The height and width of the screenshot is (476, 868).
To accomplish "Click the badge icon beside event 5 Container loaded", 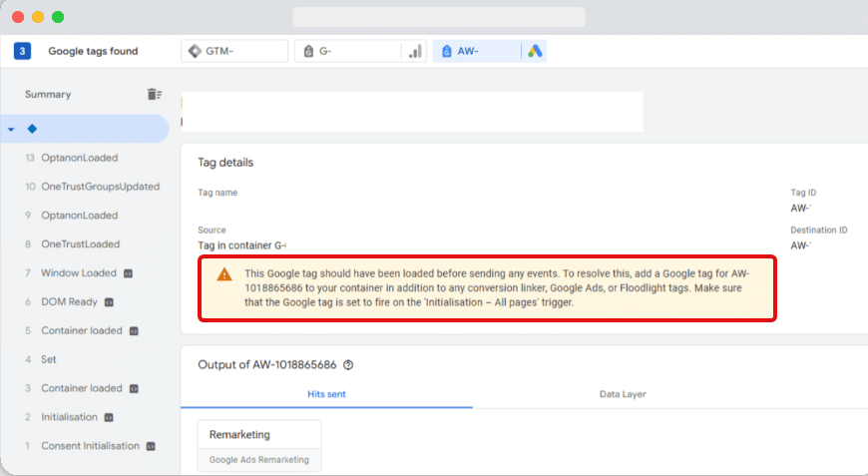I will [134, 331].
